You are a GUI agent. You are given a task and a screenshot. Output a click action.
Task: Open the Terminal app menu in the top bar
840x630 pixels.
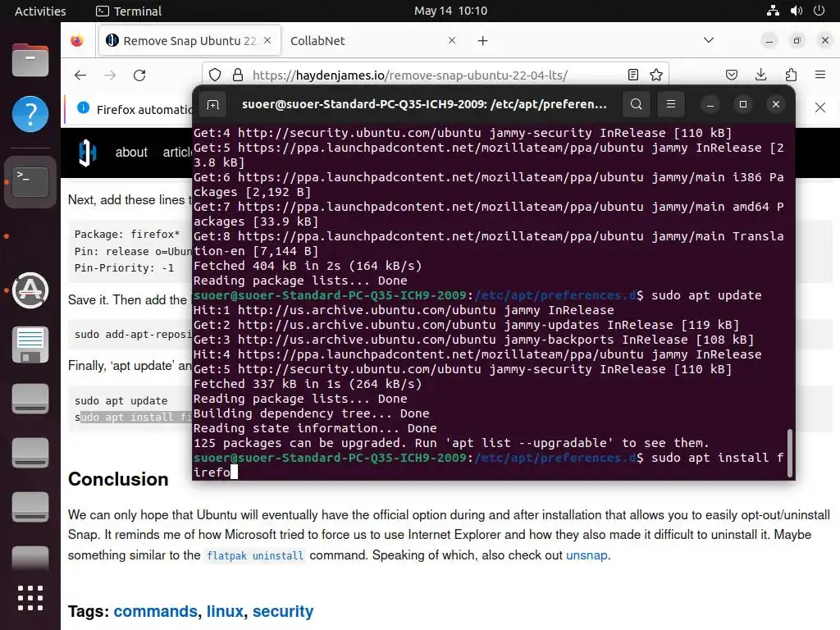(129, 11)
